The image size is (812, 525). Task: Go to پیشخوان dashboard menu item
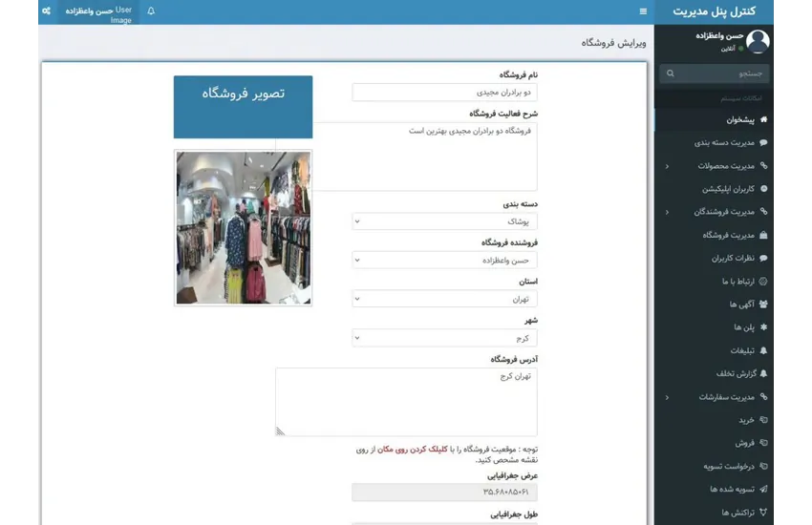[715, 119]
